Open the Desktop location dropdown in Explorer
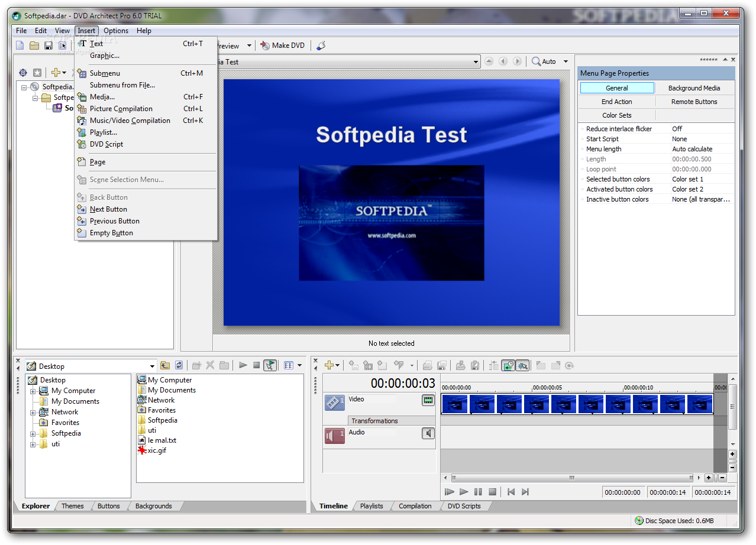 coord(153,366)
